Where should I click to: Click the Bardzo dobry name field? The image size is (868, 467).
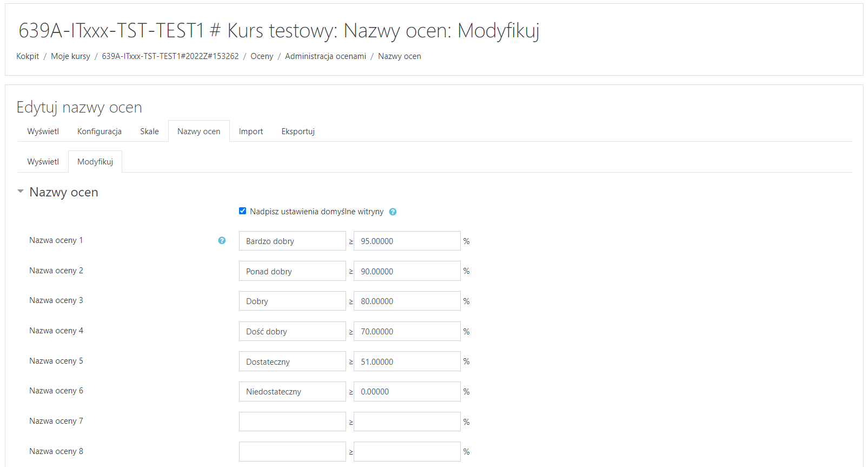point(293,241)
